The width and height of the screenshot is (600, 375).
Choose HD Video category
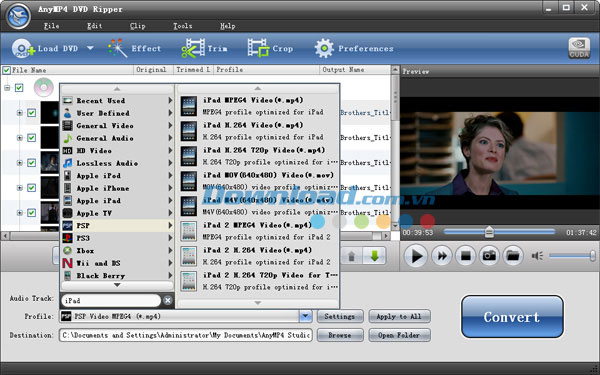point(117,151)
